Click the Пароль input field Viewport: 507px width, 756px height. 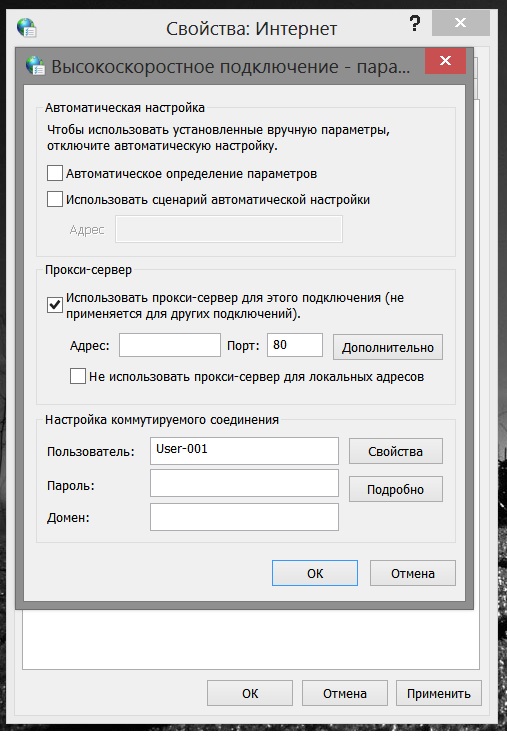244,483
